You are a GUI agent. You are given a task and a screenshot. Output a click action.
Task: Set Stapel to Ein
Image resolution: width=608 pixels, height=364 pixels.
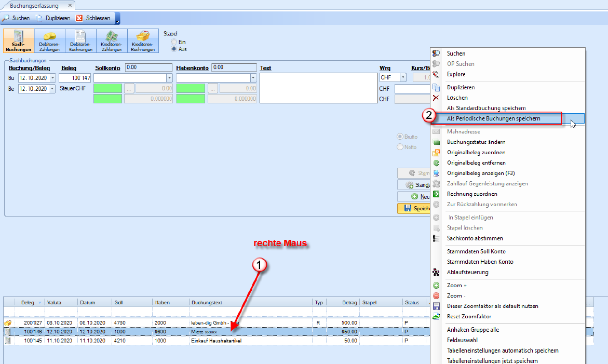(x=174, y=42)
